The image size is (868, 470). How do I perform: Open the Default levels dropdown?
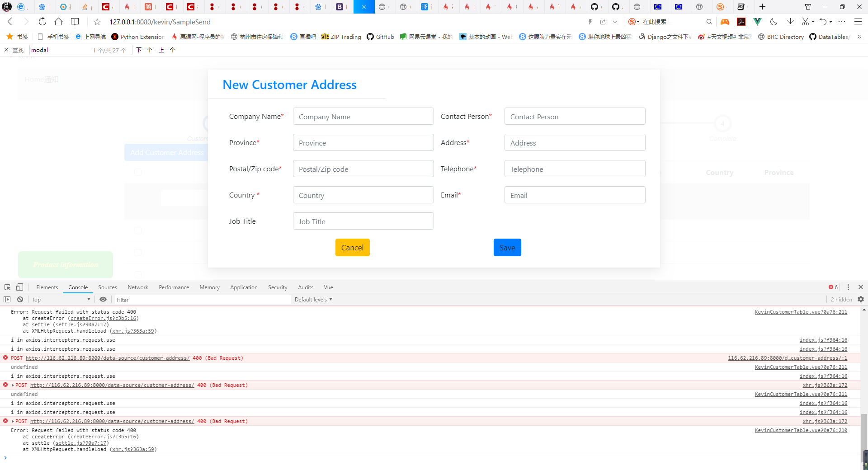tap(313, 299)
